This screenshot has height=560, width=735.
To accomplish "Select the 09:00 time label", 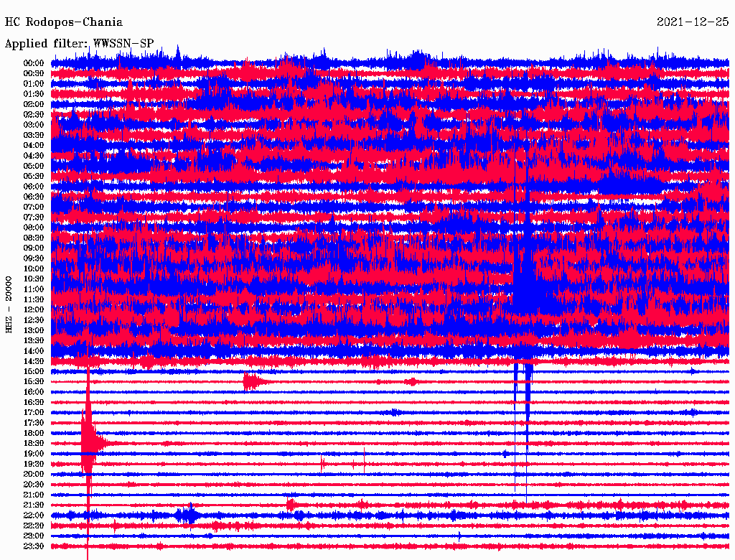I will click(34, 248).
